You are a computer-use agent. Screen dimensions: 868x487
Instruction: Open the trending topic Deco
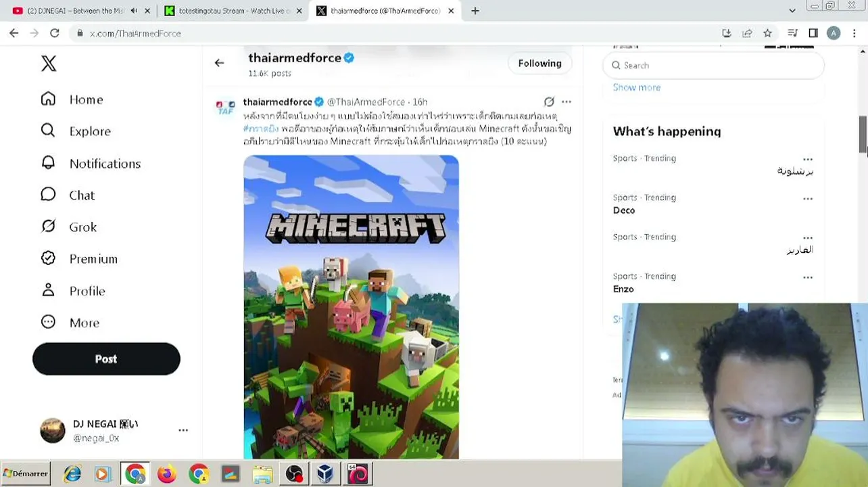coord(624,210)
